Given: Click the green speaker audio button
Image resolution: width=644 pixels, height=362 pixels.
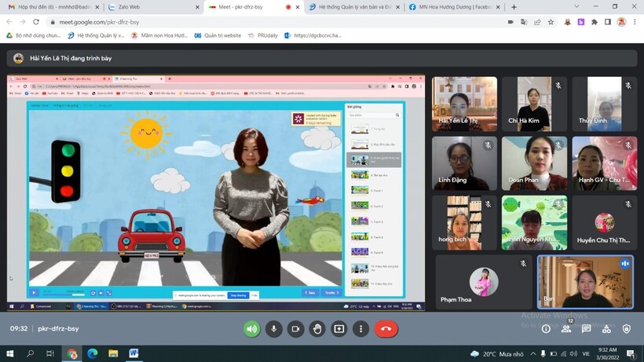Looking at the screenshot, I should click(252, 329).
